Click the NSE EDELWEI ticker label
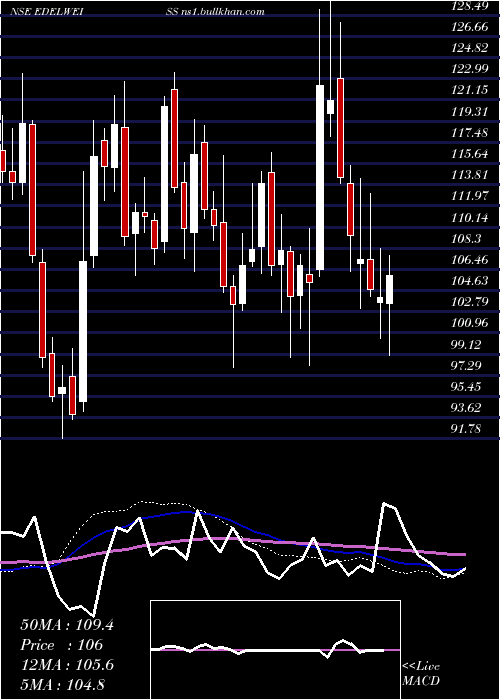Image resolution: width=500 pixels, height=700 pixels. coord(47,12)
